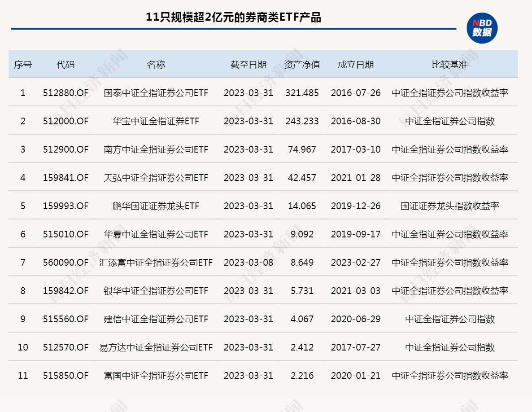The width and height of the screenshot is (532, 412).
Task: Click inception date 2020-01-21
Action: pos(356,375)
